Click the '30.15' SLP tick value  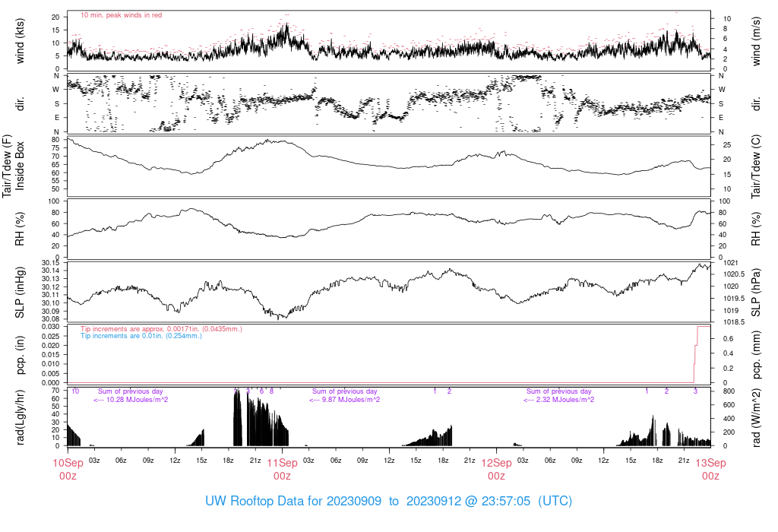tap(51, 262)
